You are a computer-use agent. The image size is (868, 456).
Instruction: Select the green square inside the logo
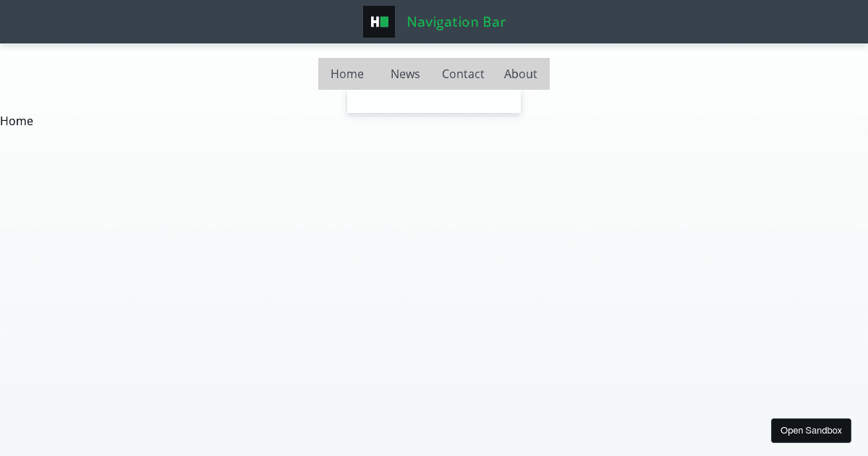click(385, 22)
